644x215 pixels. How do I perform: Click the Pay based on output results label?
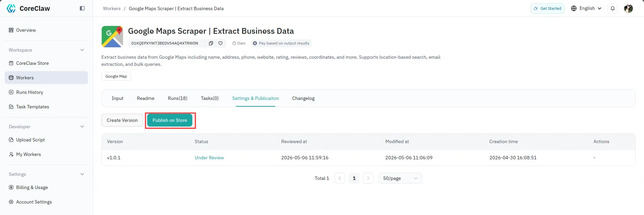tap(284, 43)
